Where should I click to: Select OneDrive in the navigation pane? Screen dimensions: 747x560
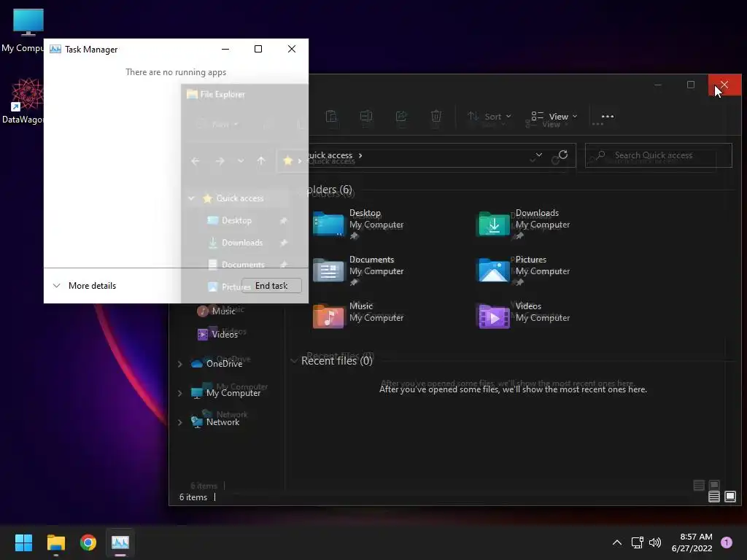pyautogui.click(x=217, y=364)
